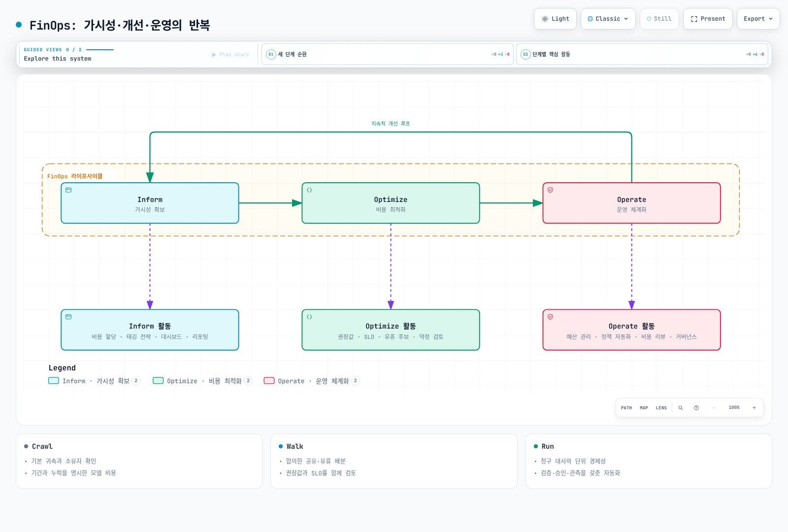Click the Play story button
788x532 pixels.
pos(230,54)
